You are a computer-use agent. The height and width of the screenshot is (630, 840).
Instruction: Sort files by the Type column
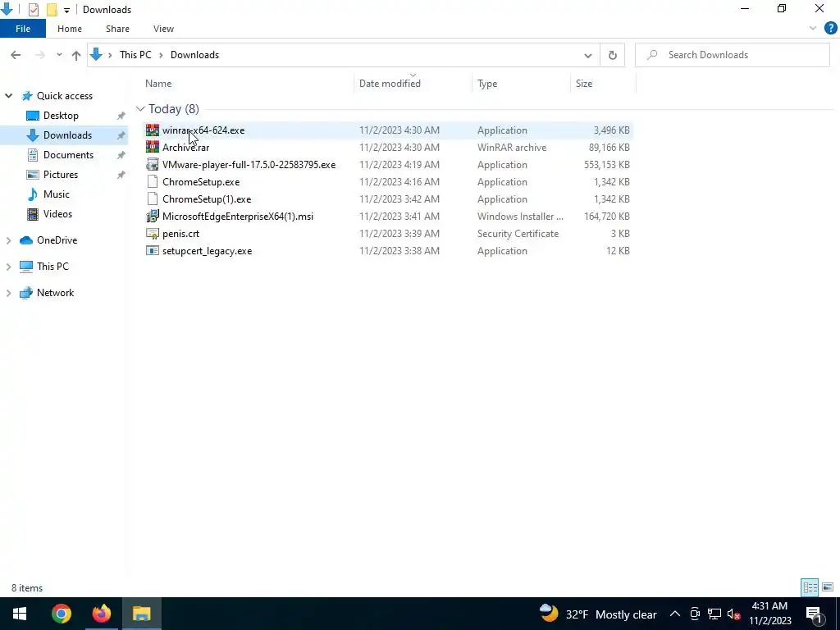[487, 84]
